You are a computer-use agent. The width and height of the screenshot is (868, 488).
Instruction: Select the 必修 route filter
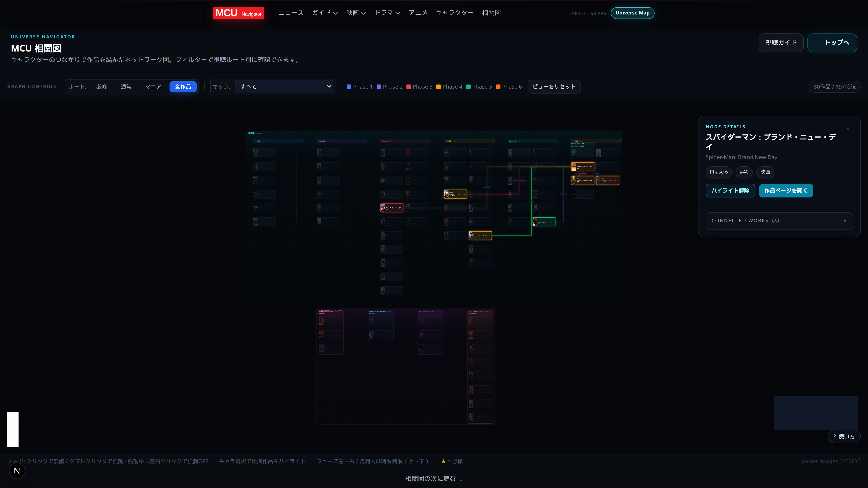click(101, 87)
